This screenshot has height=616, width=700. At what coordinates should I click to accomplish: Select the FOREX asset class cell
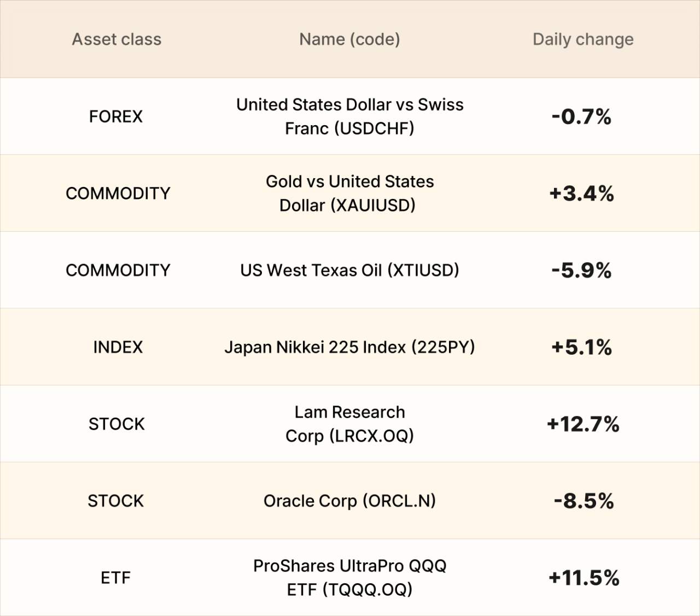point(116,116)
